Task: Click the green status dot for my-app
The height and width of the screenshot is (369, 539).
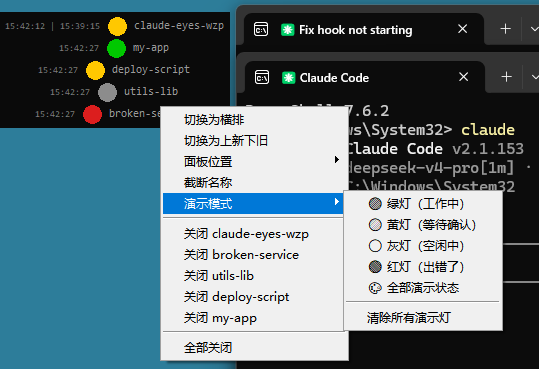Action: pos(117,48)
